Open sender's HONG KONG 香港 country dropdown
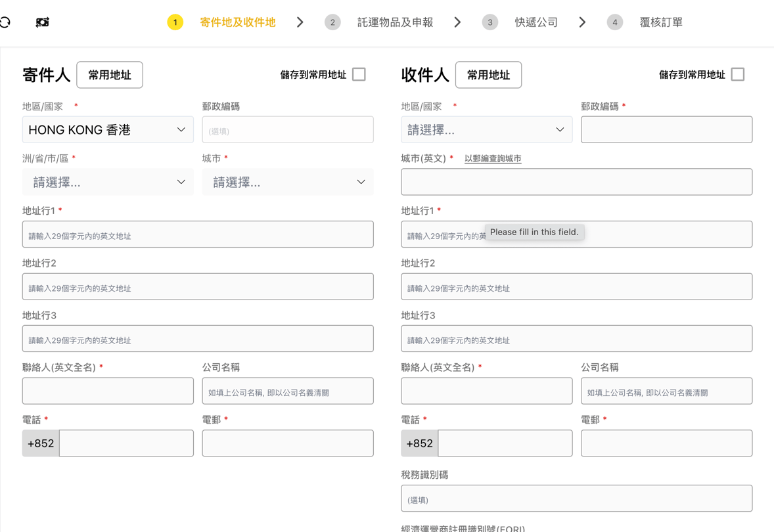 point(108,130)
